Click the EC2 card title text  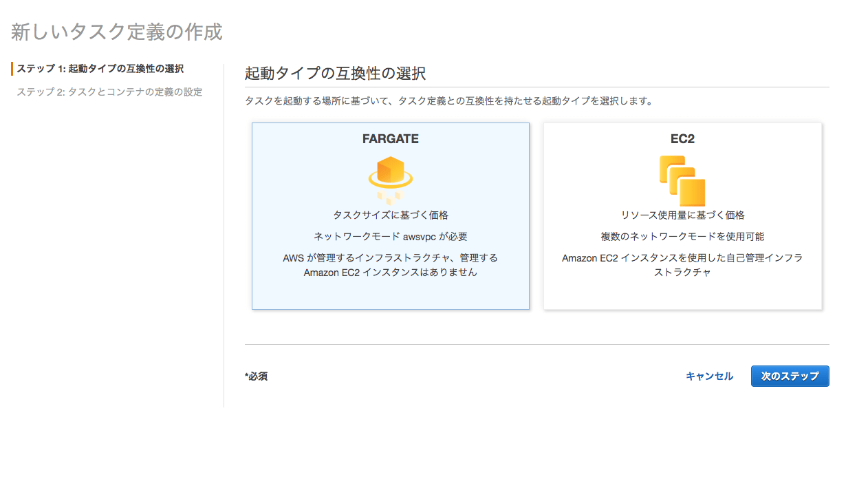[682, 139]
